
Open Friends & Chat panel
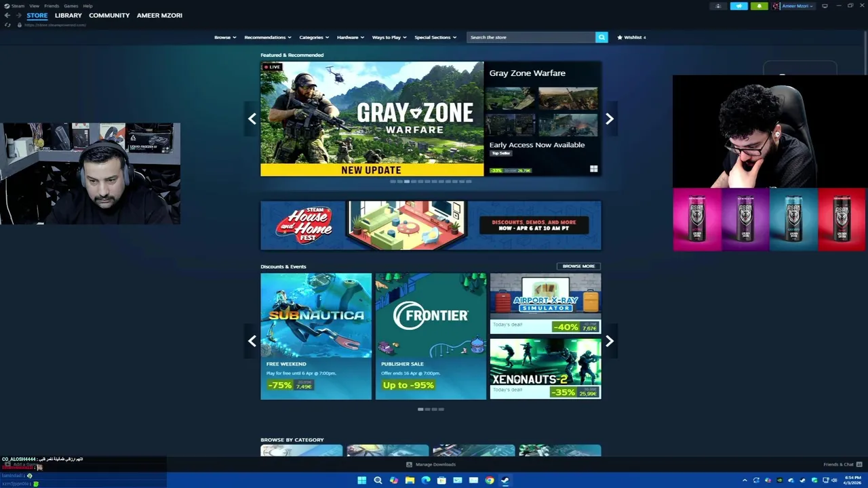pos(842,464)
